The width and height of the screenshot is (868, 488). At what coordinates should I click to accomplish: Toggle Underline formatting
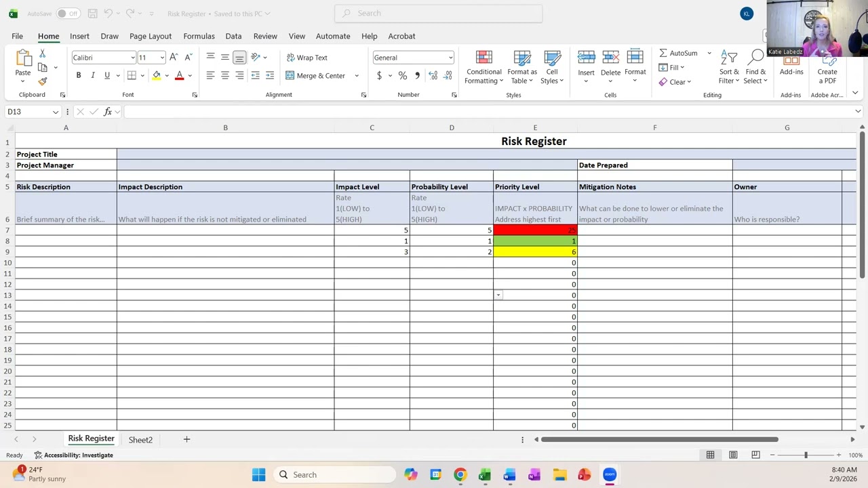coord(107,75)
